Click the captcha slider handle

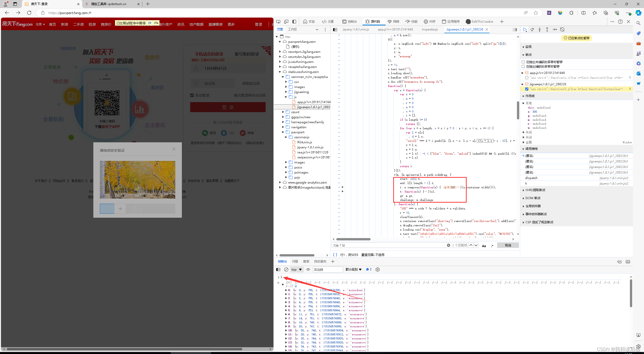(120, 209)
